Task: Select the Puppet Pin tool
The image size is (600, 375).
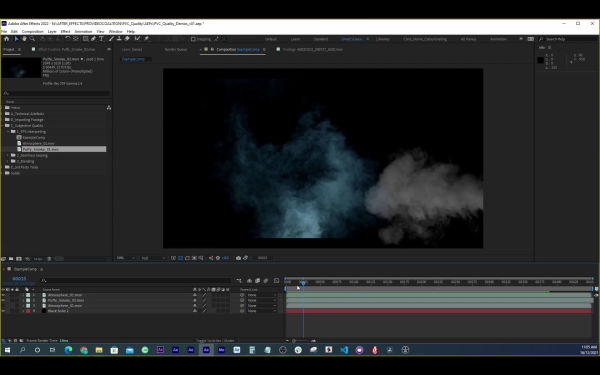Action: 146,39
